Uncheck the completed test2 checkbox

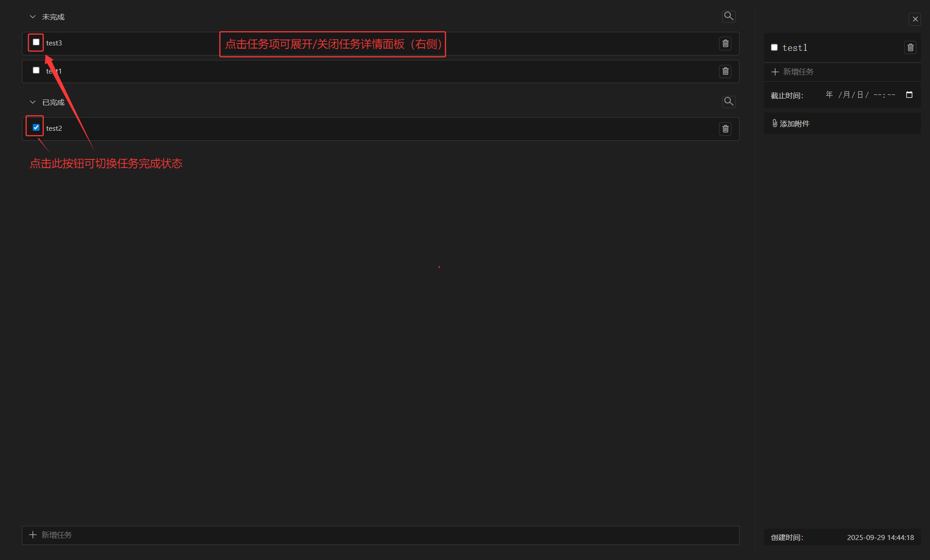coord(36,128)
